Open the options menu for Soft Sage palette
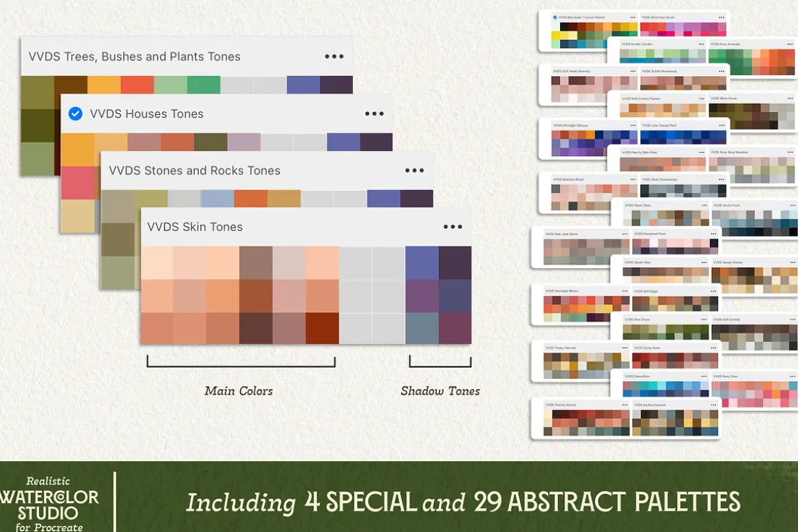 (x=713, y=291)
